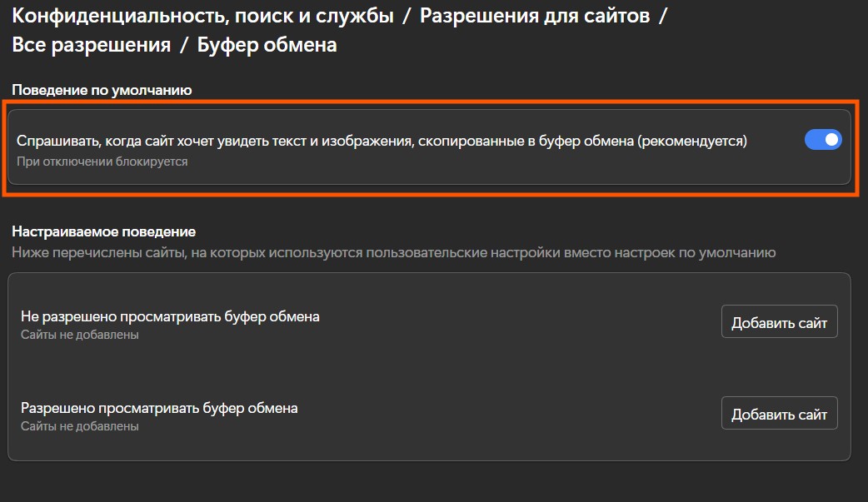Click the 'При отключении блокируется' hint text
This screenshot has width=868, height=502.
tap(102, 162)
